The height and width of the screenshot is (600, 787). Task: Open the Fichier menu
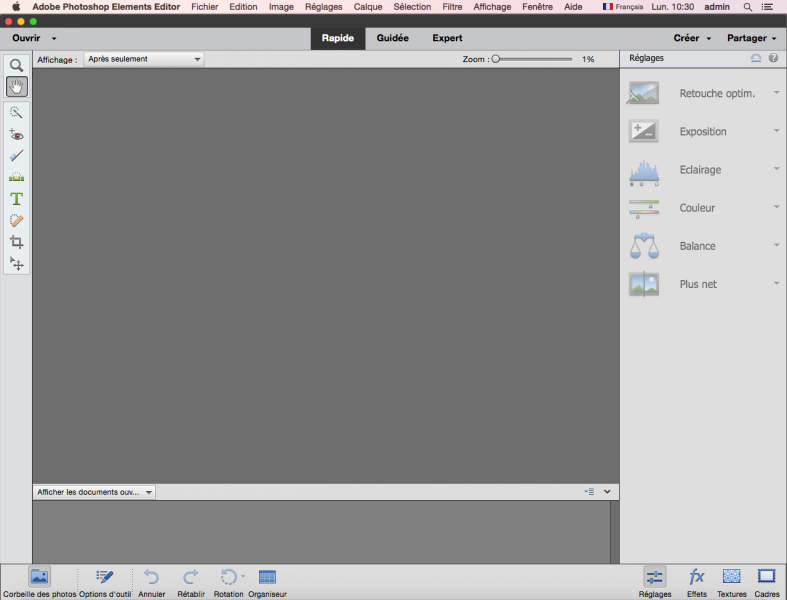click(205, 7)
